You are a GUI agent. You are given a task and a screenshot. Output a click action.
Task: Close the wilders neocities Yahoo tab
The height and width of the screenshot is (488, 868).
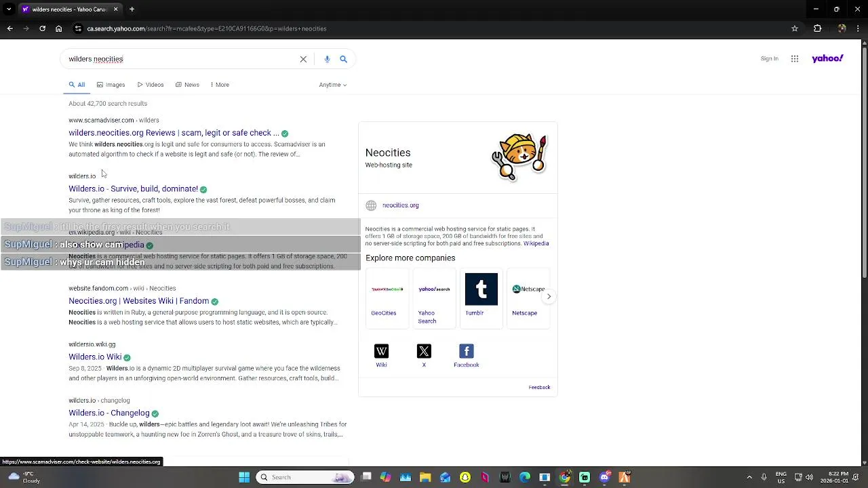tap(115, 9)
